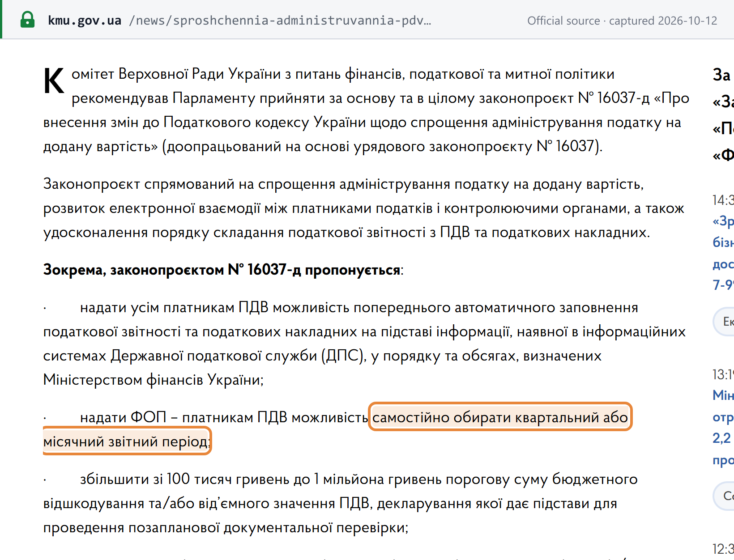The height and width of the screenshot is (560, 734).
Task: Open the sidebar news link starting with 'Мін'
Action: tap(723, 427)
